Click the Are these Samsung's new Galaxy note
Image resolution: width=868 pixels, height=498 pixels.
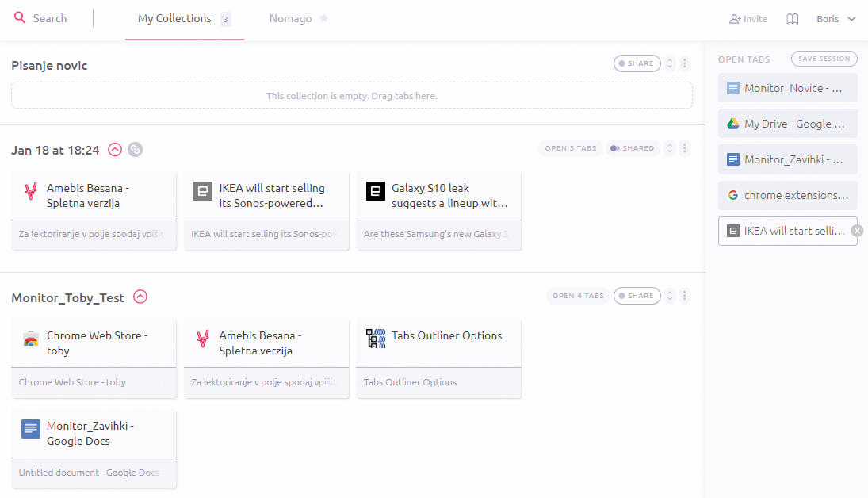pos(435,234)
